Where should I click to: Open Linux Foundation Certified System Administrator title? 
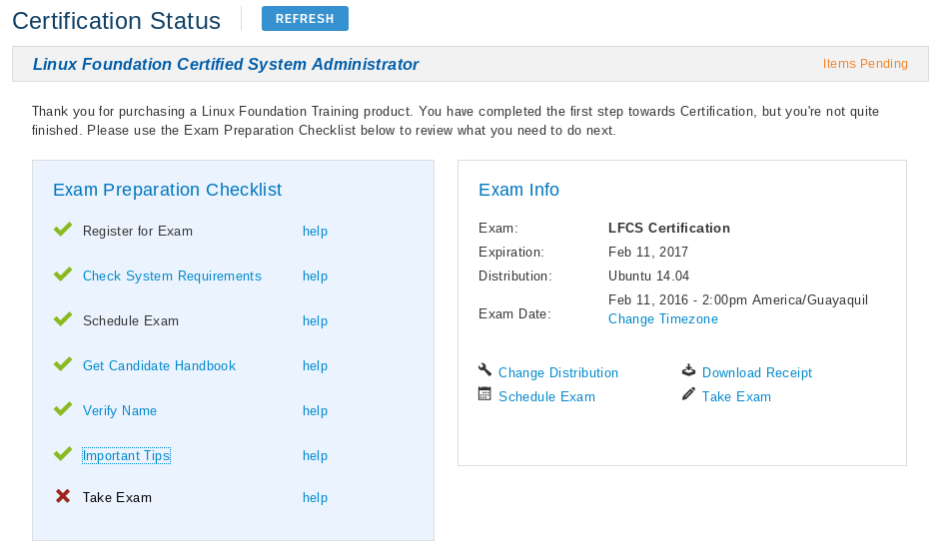tap(226, 64)
